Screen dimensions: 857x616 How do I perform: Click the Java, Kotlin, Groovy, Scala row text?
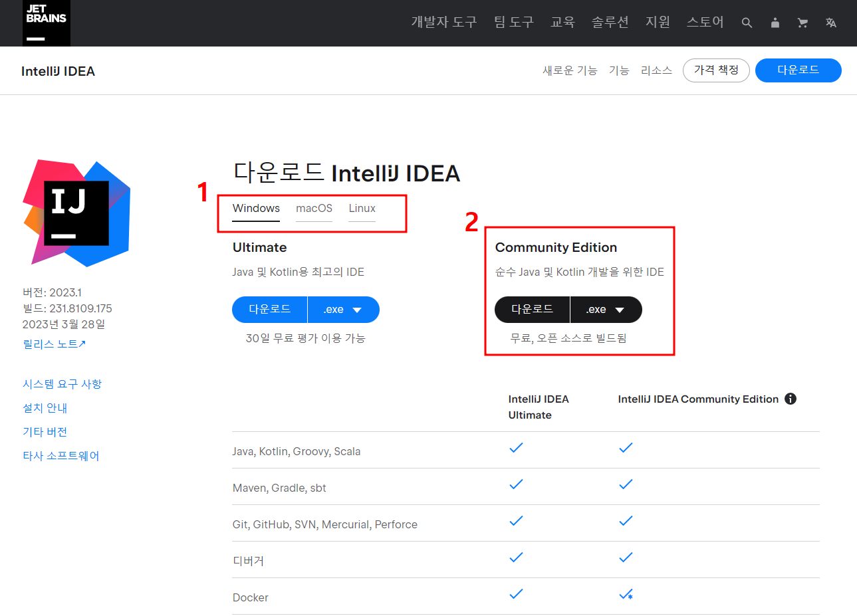coord(297,451)
